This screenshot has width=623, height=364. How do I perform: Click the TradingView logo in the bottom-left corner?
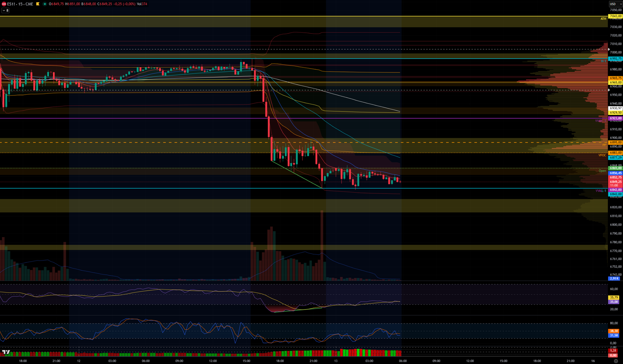point(6,352)
